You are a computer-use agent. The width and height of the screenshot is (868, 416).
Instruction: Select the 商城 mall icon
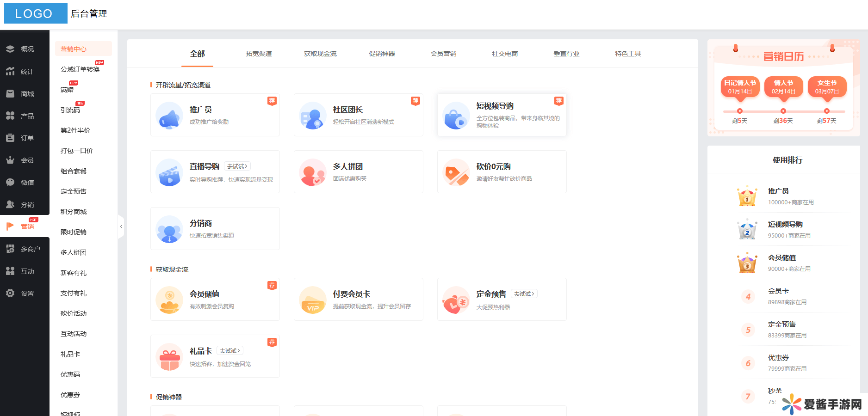click(x=10, y=93)
